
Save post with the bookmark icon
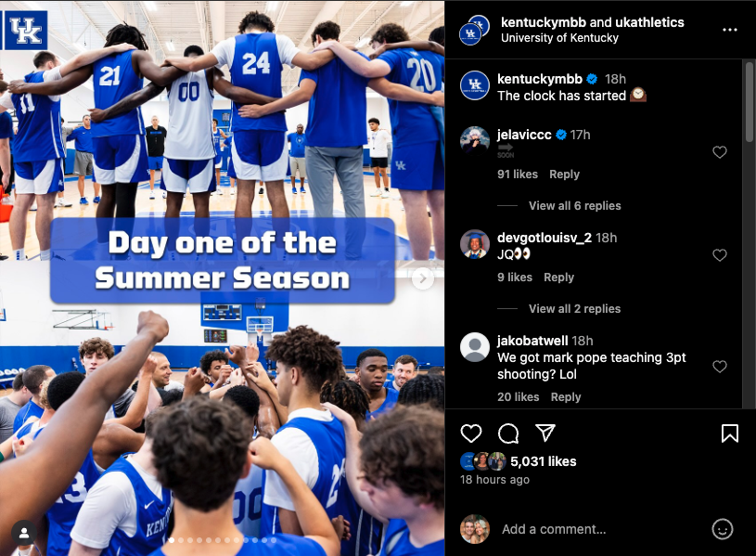pos(729,433)
